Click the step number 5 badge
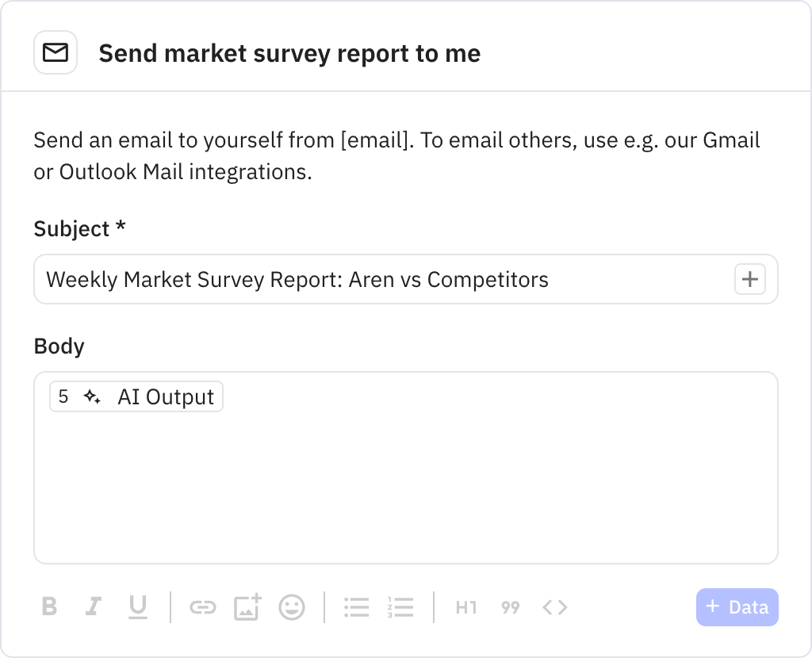This screenshot has height=658, width=812. point(64,396)
